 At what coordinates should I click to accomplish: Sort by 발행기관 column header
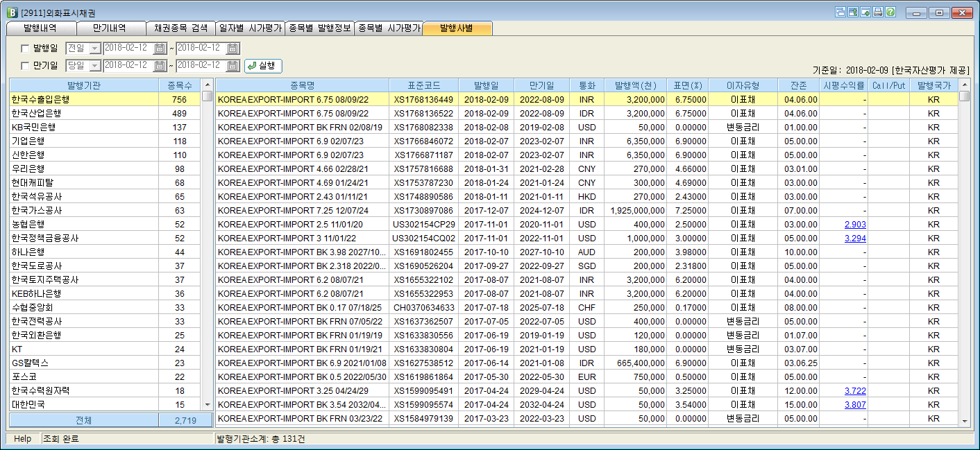pyautogui.click(x=84, y=85)
